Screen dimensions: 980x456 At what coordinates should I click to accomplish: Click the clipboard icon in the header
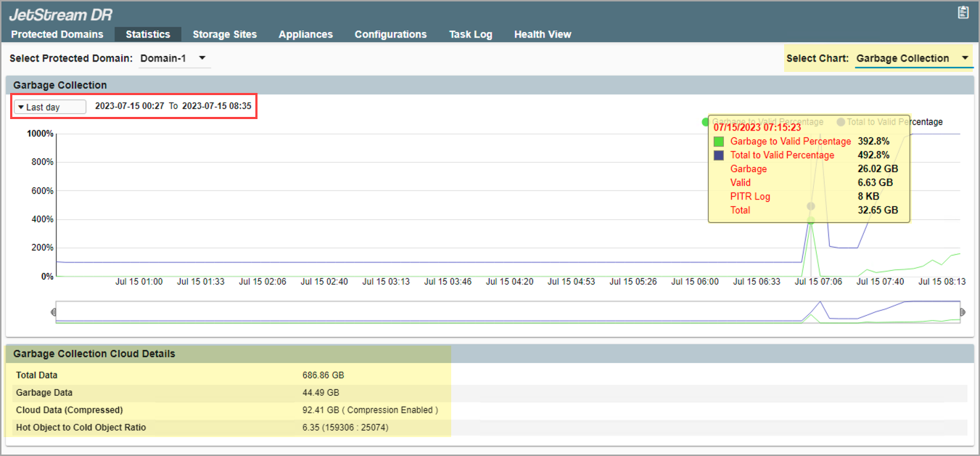point(963,12)
